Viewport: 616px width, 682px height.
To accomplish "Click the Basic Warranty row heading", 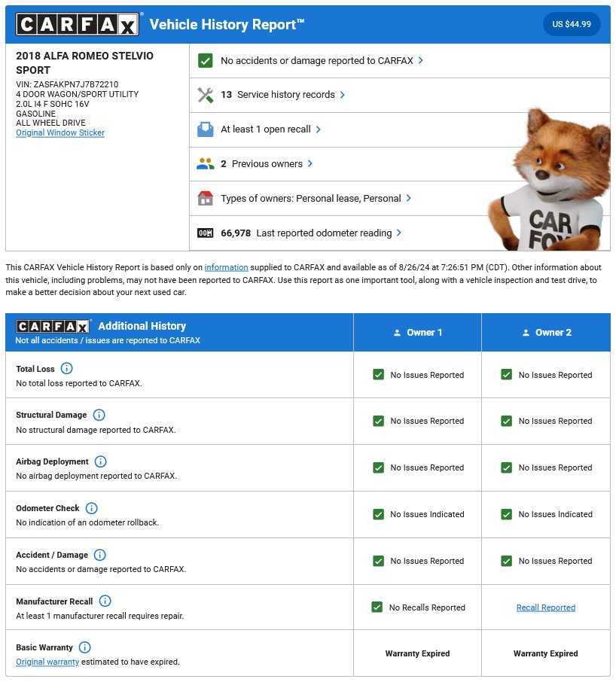I will coord(44,647).
